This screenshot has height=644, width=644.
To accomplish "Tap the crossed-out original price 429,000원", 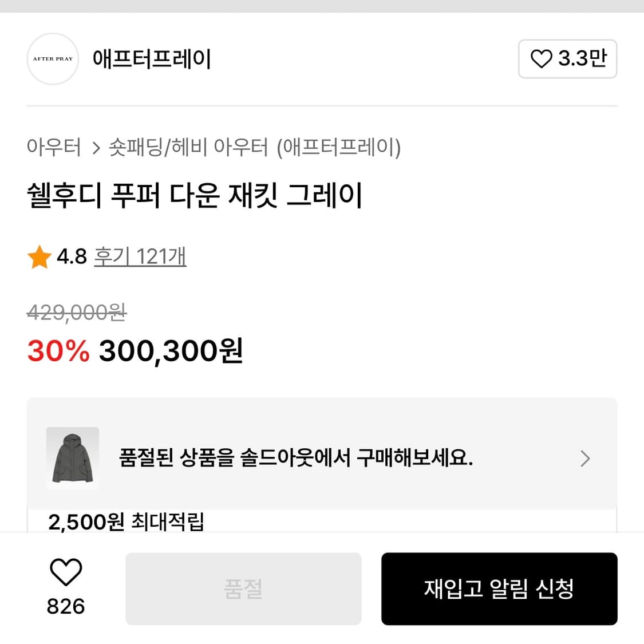I will [x=77, y=313].
